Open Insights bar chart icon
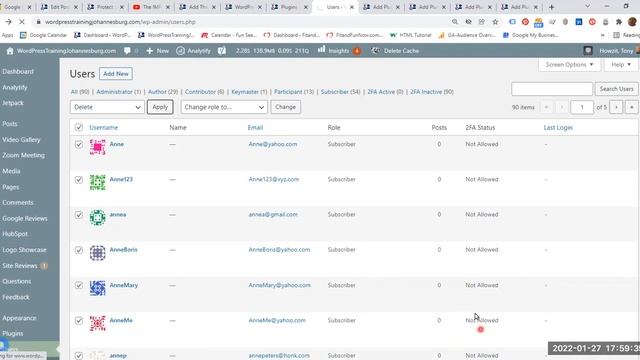 (x=322, y=50)
